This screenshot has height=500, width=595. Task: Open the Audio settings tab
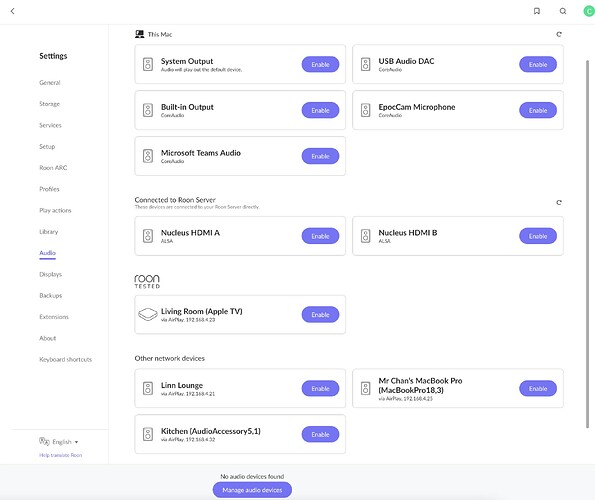pos(47,253)
